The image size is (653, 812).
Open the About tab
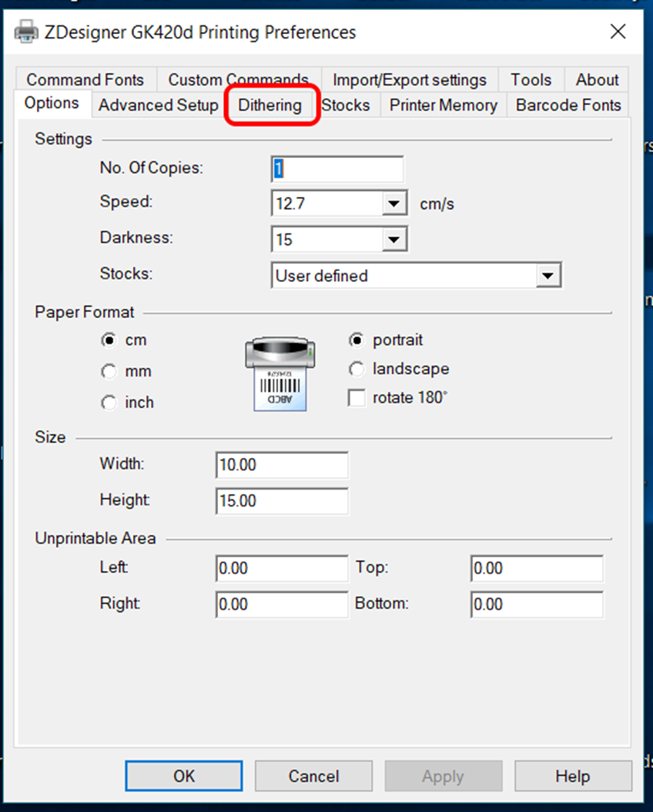click(597, 80)
